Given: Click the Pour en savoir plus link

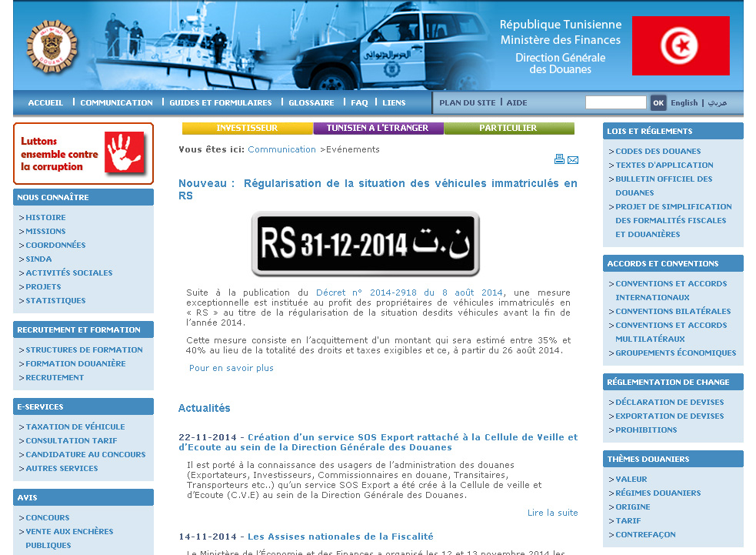Looking at the screenshot, I should pos(231,368).
